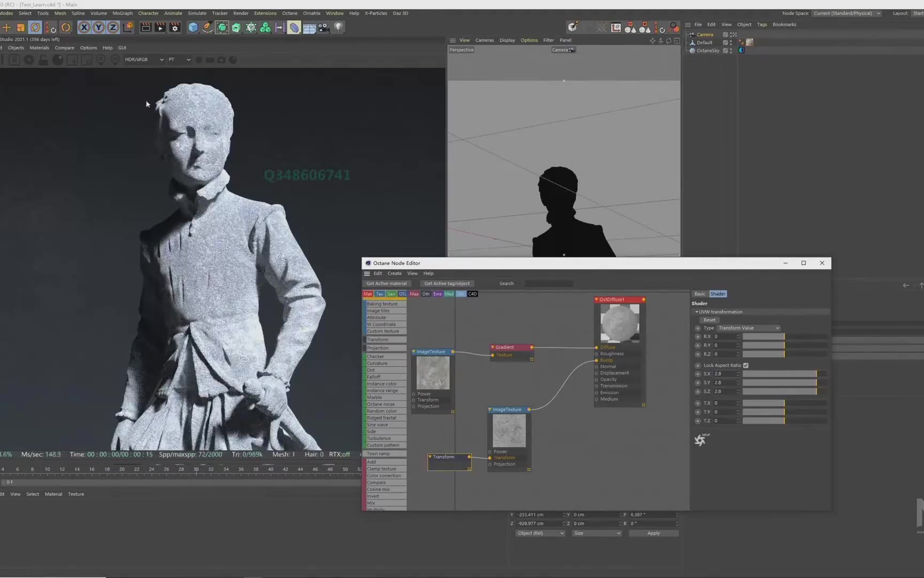Screen dimensions: 924x578
Task: Click the Cube primitive icon
Action: pos(193,27)
